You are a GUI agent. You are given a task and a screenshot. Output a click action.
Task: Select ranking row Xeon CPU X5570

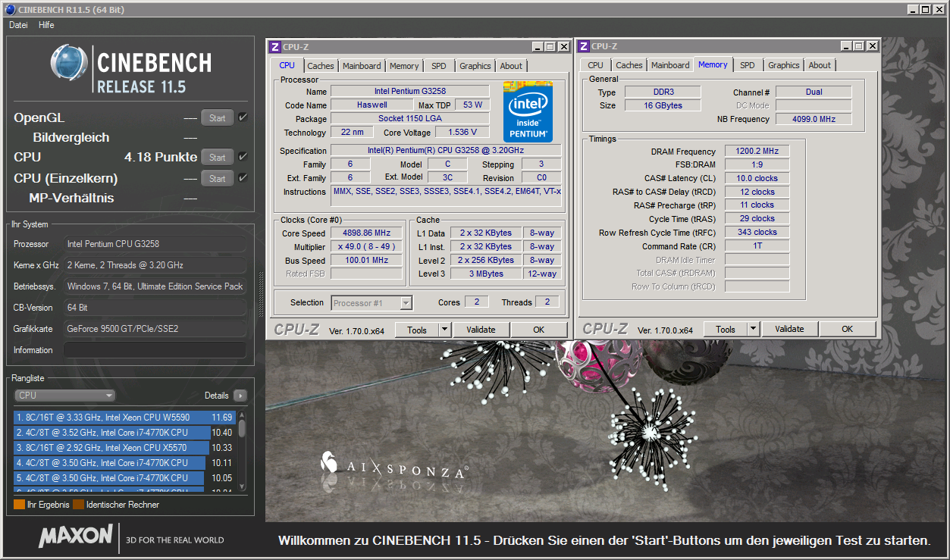124,448
